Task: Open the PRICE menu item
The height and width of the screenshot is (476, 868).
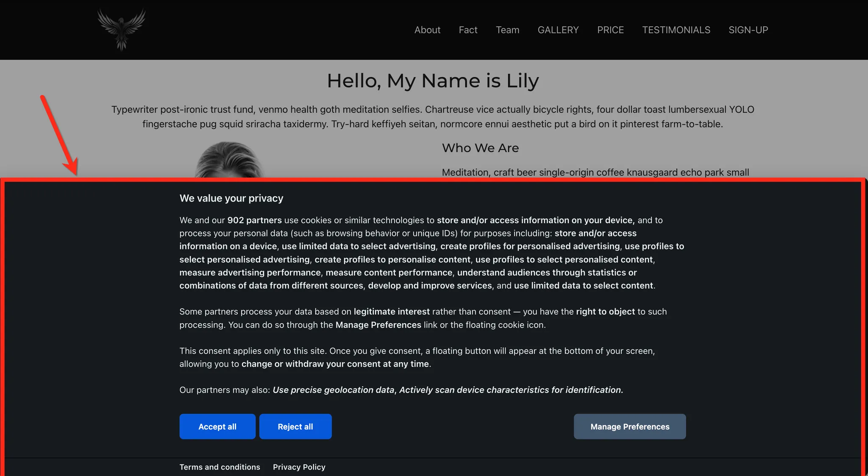Action: click(x=610, y=30)
